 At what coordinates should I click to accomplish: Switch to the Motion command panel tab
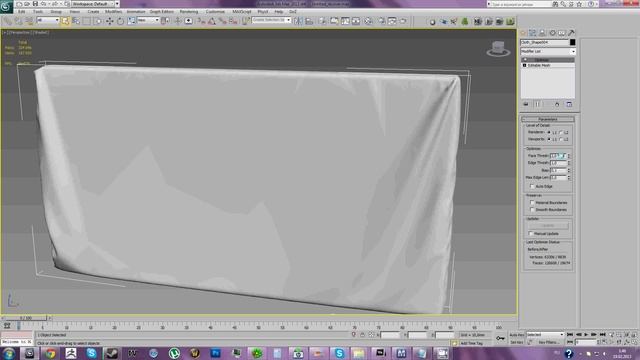point(553,33)
